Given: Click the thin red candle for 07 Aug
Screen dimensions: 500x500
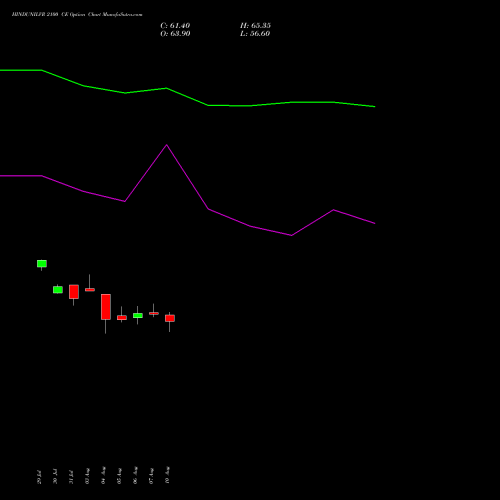Looking at the screenshot, I should 154,313.
